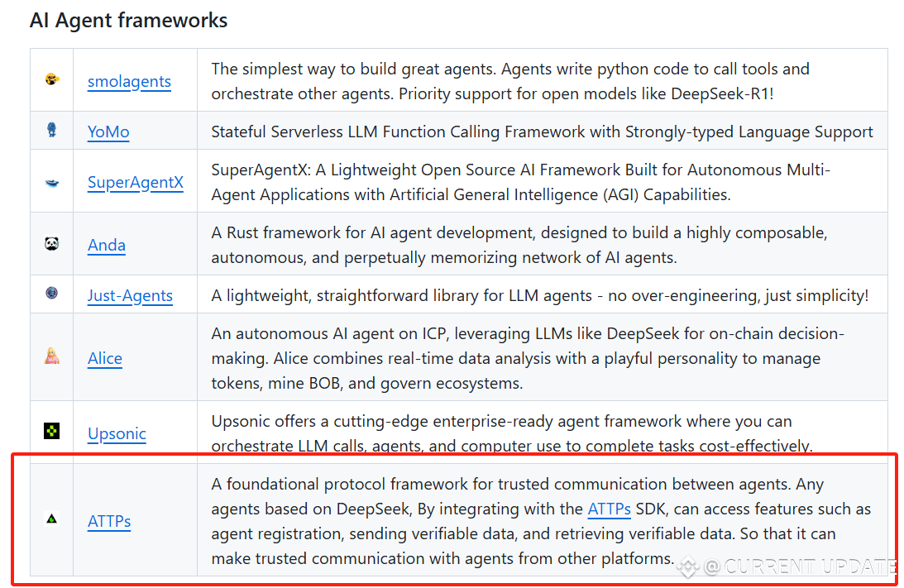904x588 pixels.
Task: Click the smolagents emoji icon
Action: pos(52,79)
